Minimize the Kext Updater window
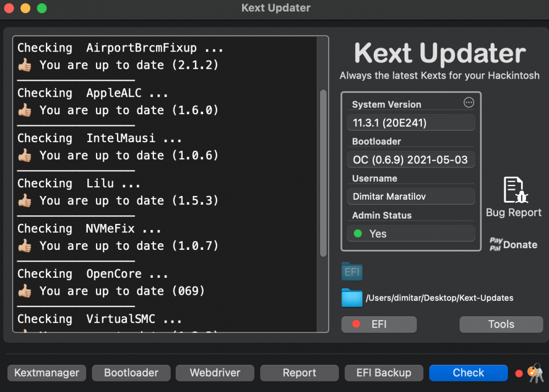This screenshot has height=392, width=549. click(x=25, y=8)
